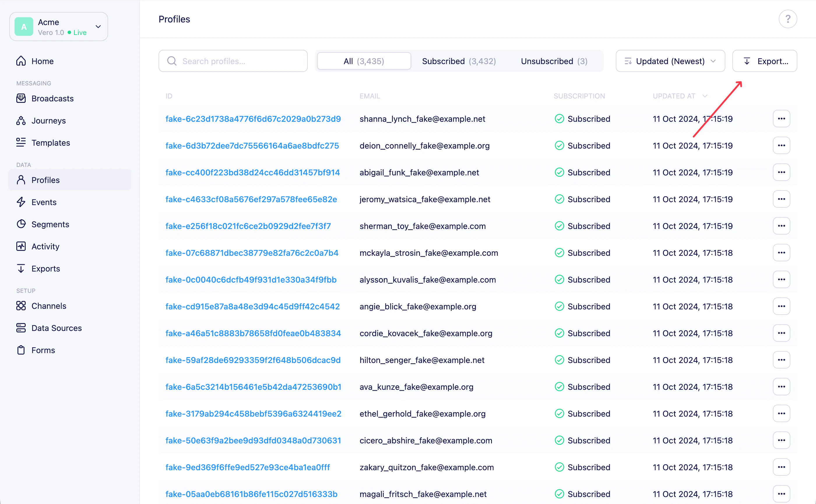Open profile fake-9ed369f6ffe9ed527e93ce4ba1ea0fff

pos(248,467)
